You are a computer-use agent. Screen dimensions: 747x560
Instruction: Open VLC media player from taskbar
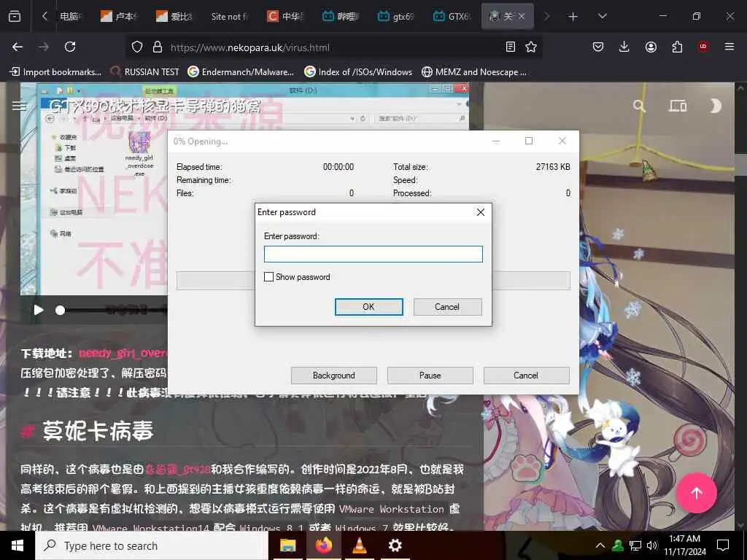coord(359,545)
